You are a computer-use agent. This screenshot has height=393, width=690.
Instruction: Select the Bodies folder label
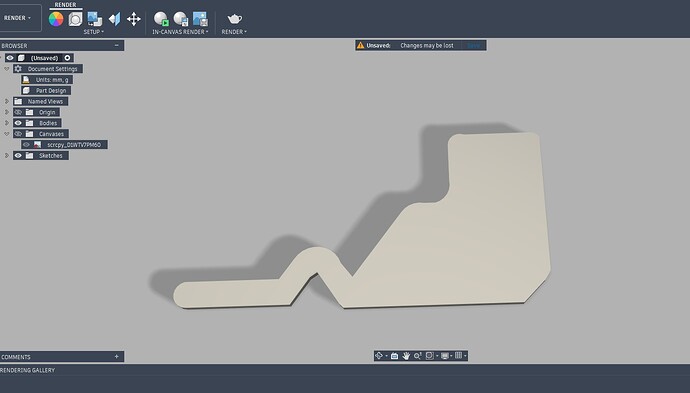(48, 123)
